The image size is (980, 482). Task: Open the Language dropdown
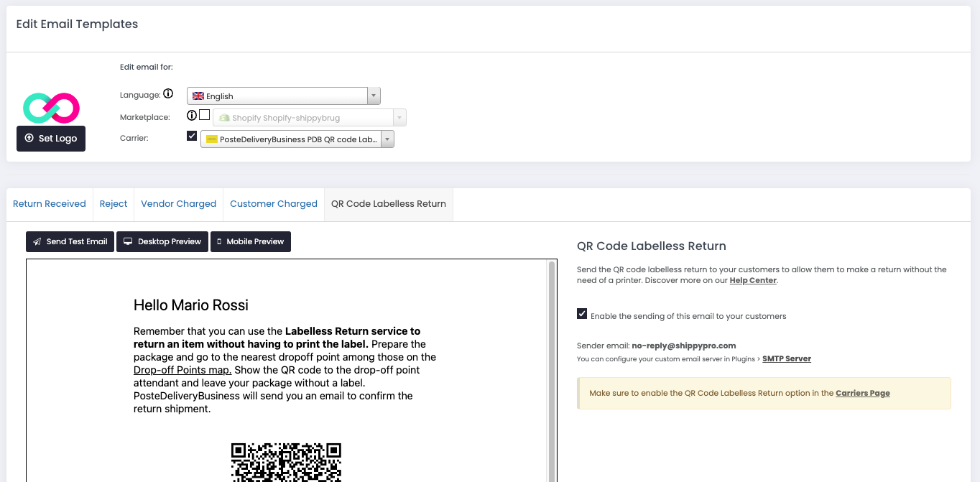(373, 96)
